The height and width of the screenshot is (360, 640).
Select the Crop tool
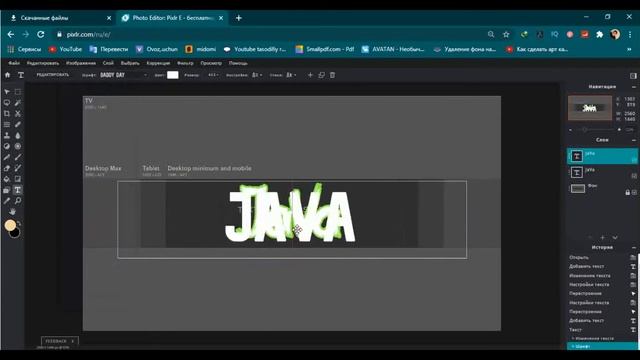tap(7, 113)
